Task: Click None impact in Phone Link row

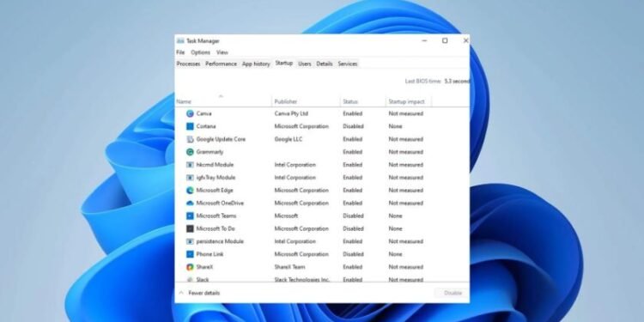Action: 396,254
